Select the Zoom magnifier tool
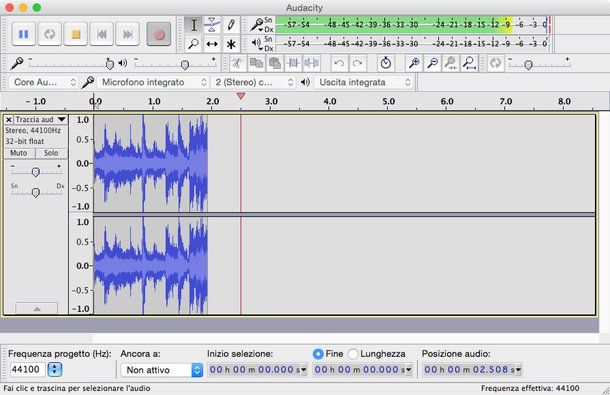The height and width of the screenshot is (395, 610). [193, 44]
